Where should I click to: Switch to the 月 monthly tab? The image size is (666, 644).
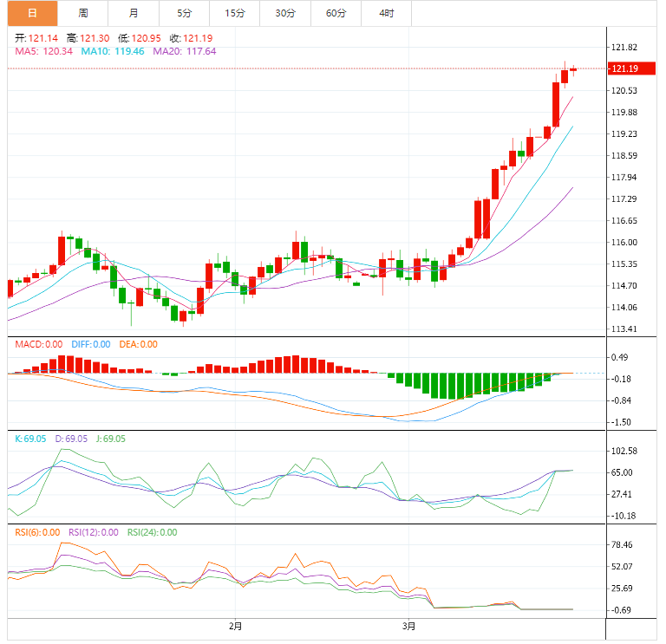[x=134, y=13]
